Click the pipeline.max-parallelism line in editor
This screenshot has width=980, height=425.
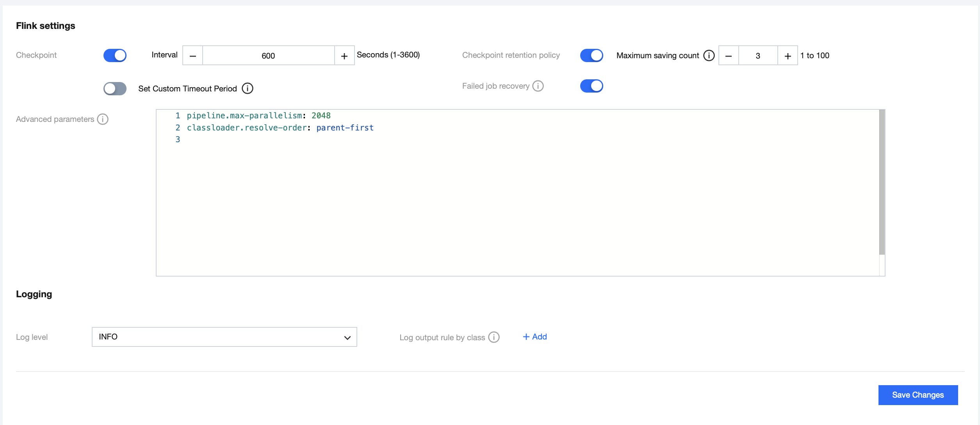[258, 116]
